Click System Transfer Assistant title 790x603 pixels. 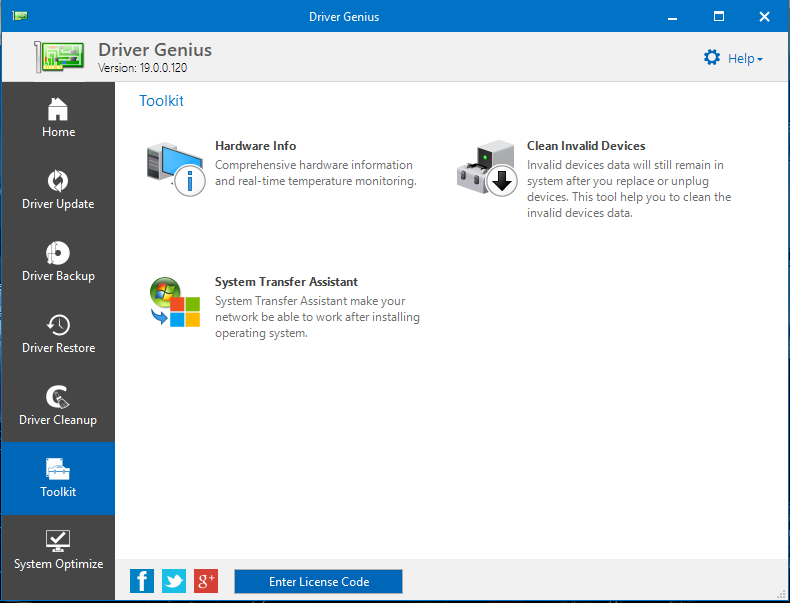(x=286, y=282)
